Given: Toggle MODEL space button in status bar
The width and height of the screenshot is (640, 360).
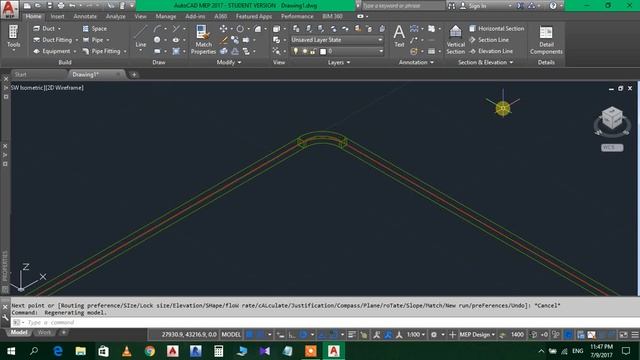Looking at the screenshot, I should pyautogui.click(x=231, y=335).
